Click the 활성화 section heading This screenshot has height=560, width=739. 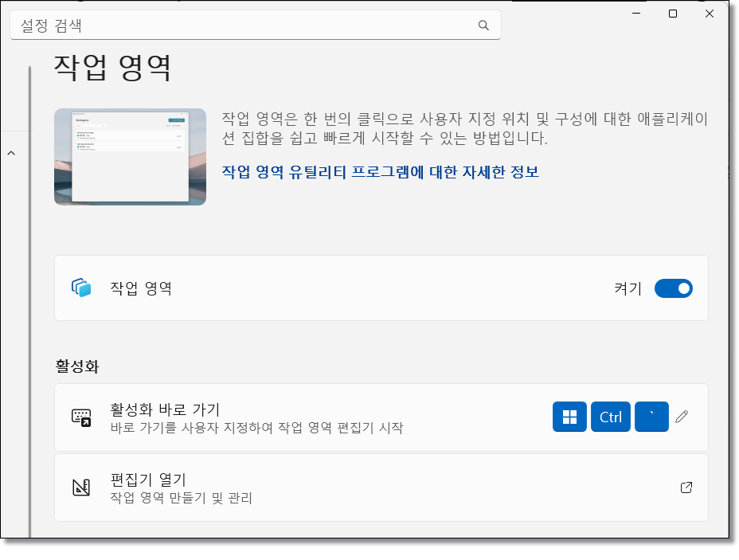pyautogui.click(x=76, y=366)
